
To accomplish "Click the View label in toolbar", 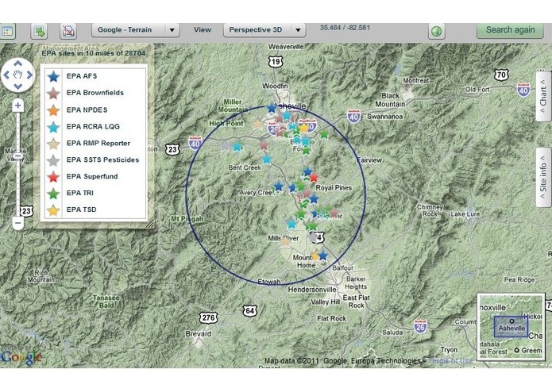I will [203, 30].
